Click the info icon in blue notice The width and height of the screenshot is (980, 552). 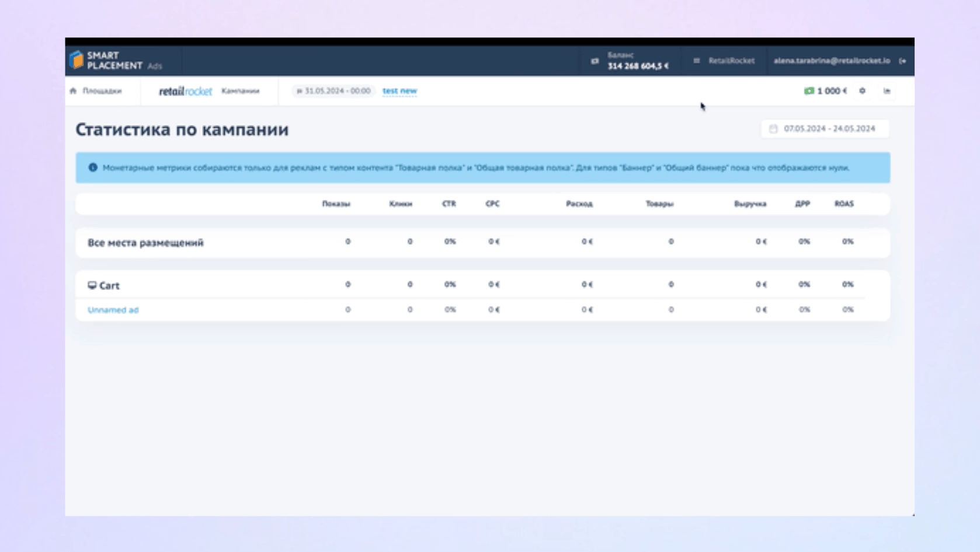93,167
